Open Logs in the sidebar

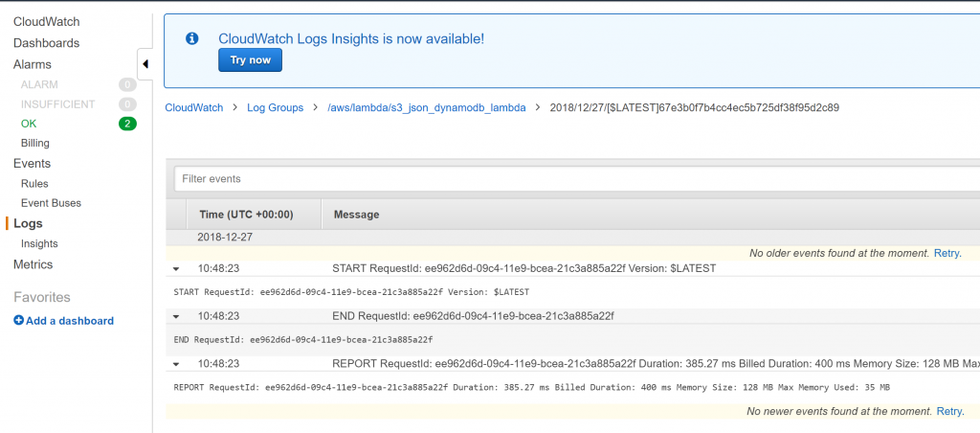(28, 223)
